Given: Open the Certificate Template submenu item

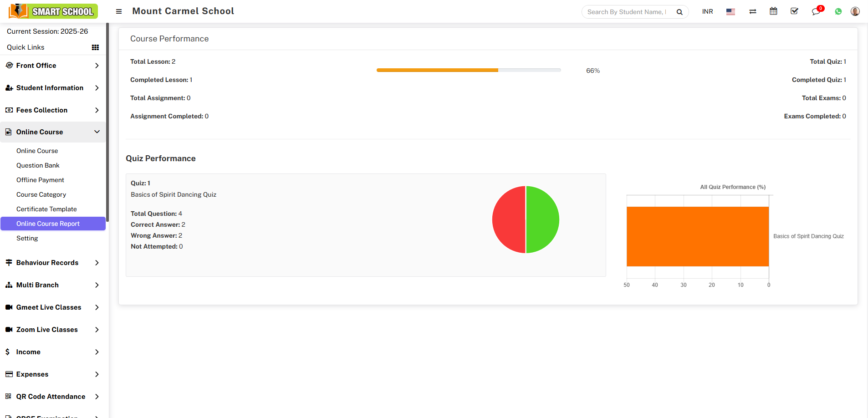Looking at the screenshot, I should tap(46, 209).
